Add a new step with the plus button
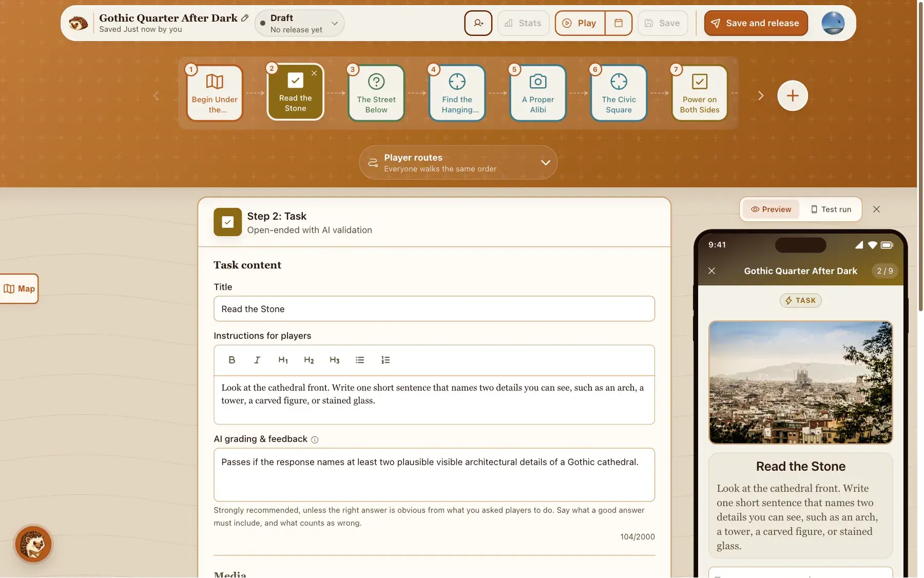The width and height of the screenshot is (924, 578). coord(792,96)
